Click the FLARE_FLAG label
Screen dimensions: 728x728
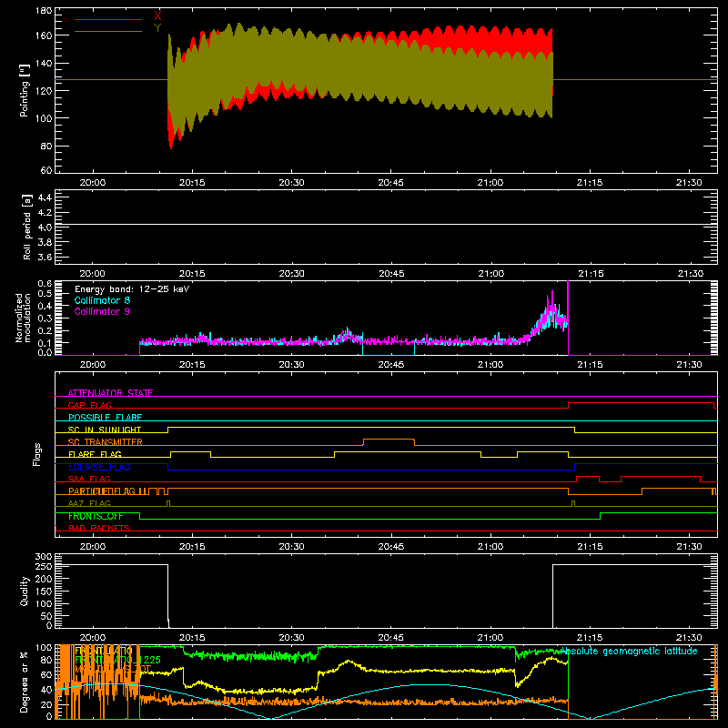[95, 454]
